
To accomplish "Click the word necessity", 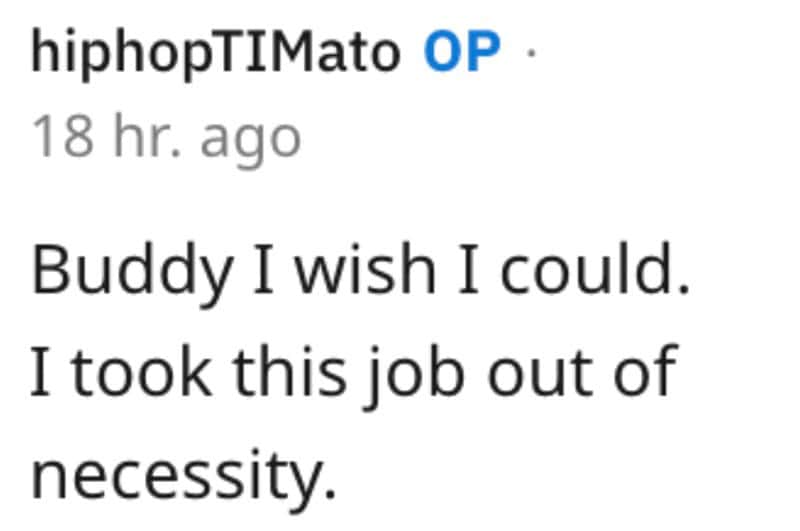I will (184, 476).
